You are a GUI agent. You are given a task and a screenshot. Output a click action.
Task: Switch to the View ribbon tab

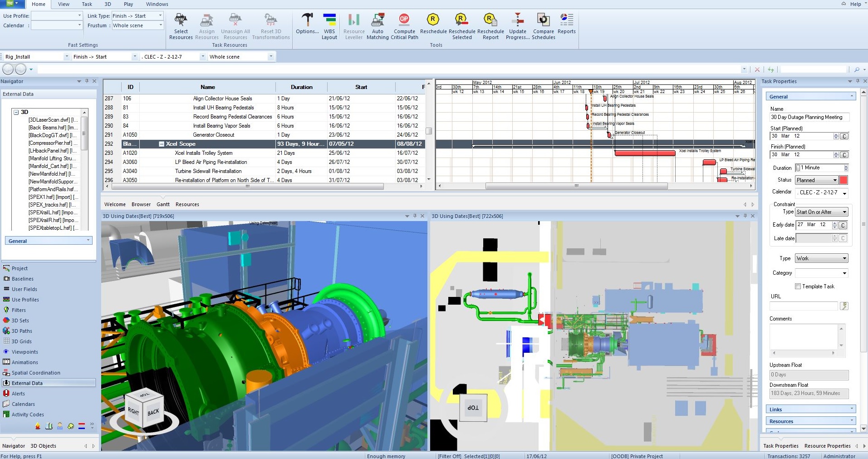point(64,4)
